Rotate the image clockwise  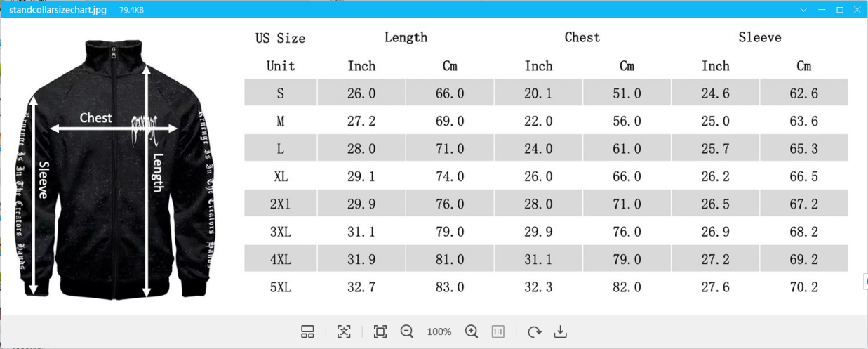(x=535, y=331)
